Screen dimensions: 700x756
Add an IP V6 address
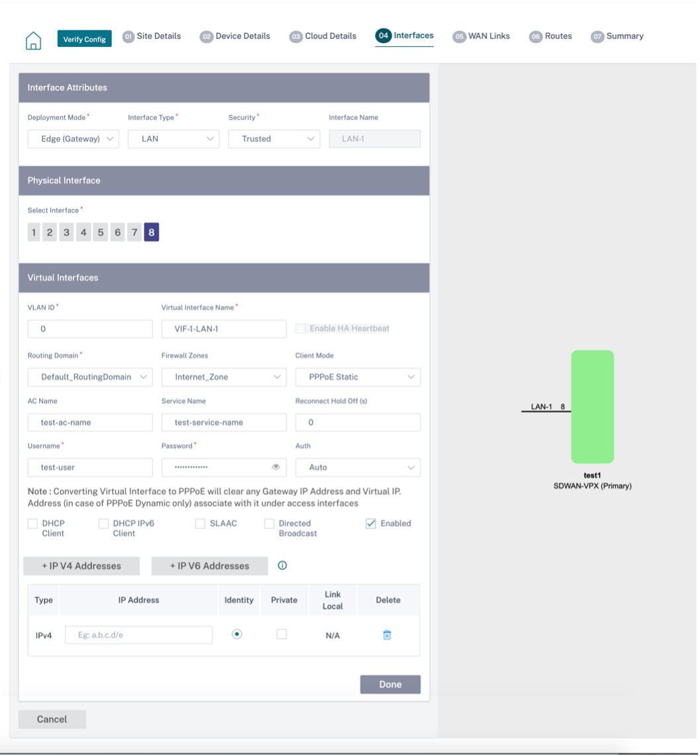pyautogui.click(x=210, y=566)
